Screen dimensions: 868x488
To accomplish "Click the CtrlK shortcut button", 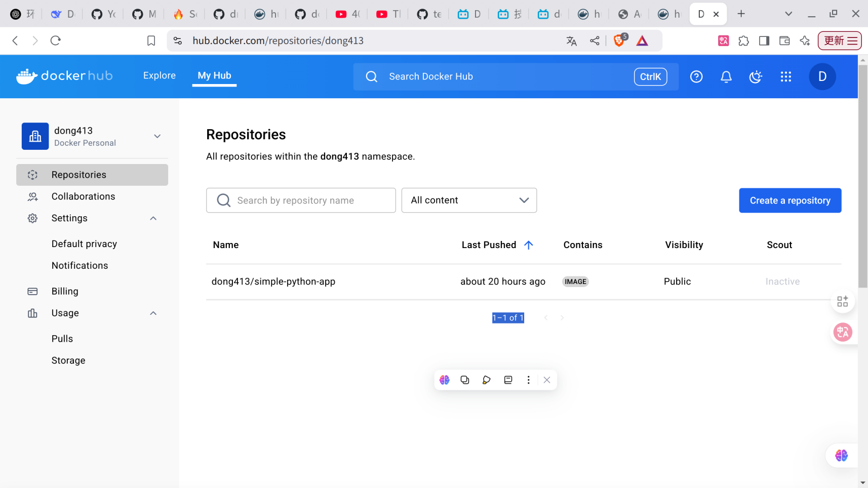I will (650, 76).
